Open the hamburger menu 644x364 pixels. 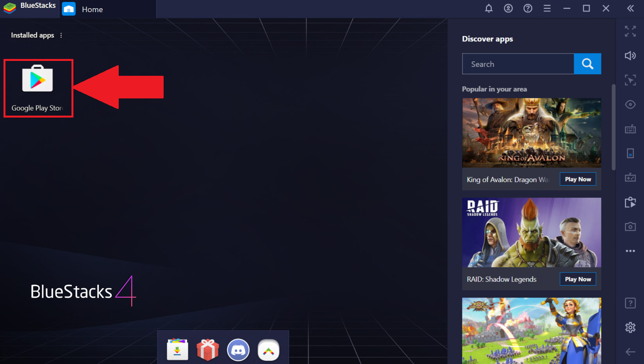tap(547, 8)
